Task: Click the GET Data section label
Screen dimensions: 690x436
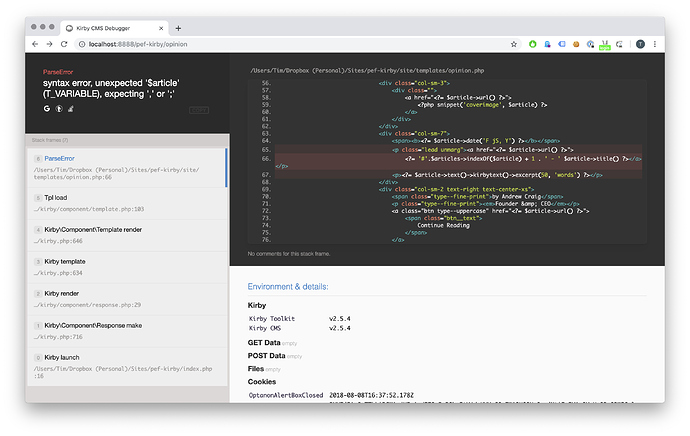Action: coord(264,342)
